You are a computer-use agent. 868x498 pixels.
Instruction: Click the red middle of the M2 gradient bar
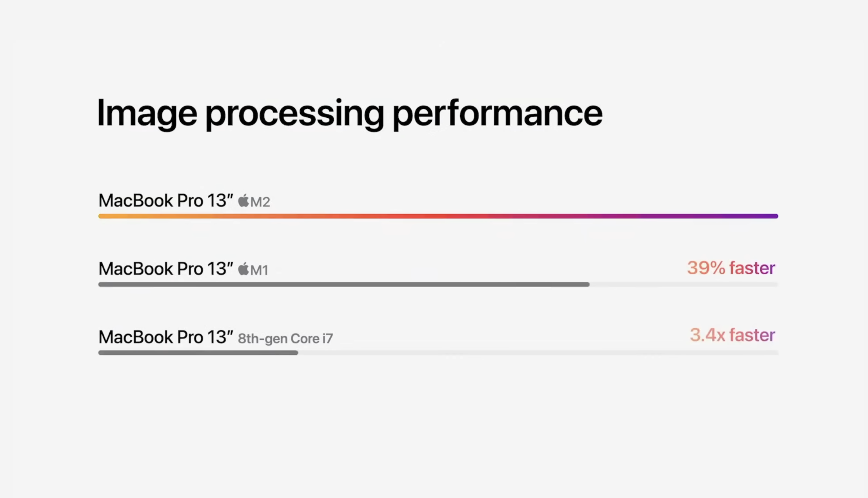(x=431, y=216)
